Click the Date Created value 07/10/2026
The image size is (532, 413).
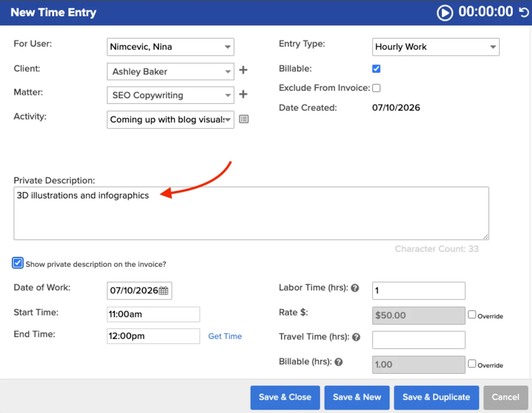click(396, 108)
